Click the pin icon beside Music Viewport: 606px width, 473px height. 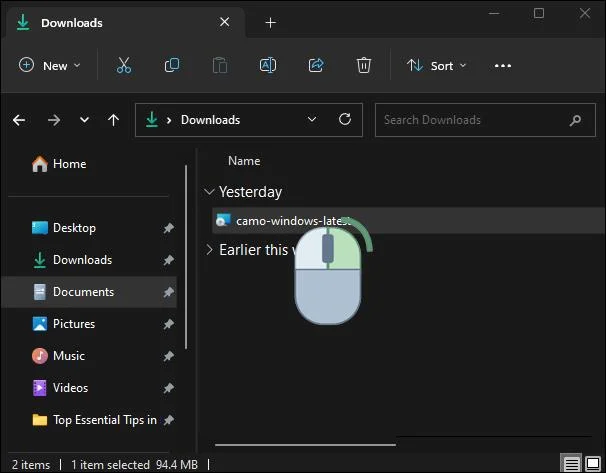[x=169, y=356]
